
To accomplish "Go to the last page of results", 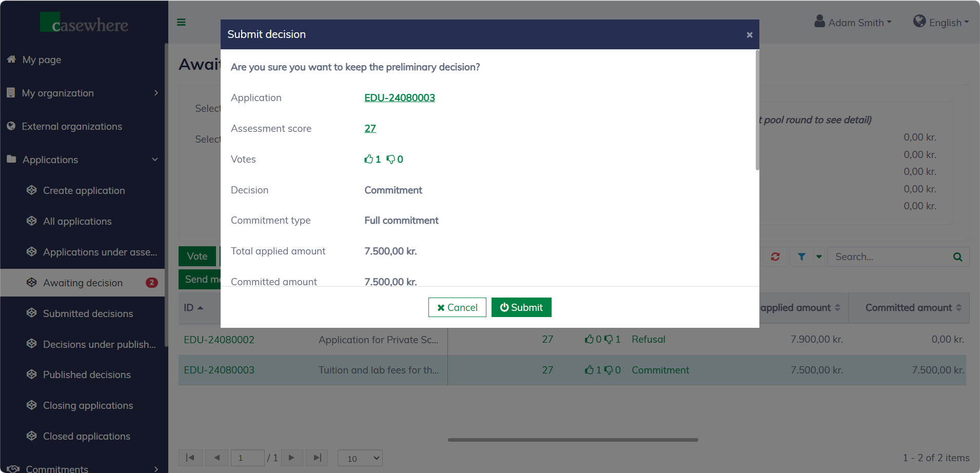I will 317,458.
